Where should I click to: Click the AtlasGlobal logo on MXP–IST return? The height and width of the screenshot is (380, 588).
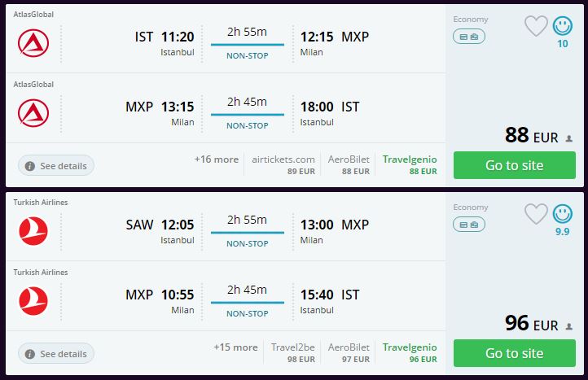click(x=33, y=113)
